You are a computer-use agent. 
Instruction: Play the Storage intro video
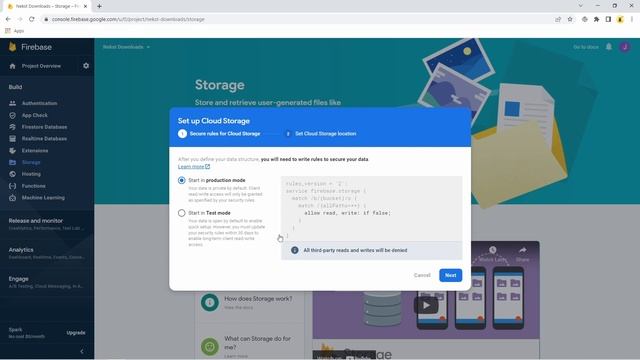click(426, 305)
